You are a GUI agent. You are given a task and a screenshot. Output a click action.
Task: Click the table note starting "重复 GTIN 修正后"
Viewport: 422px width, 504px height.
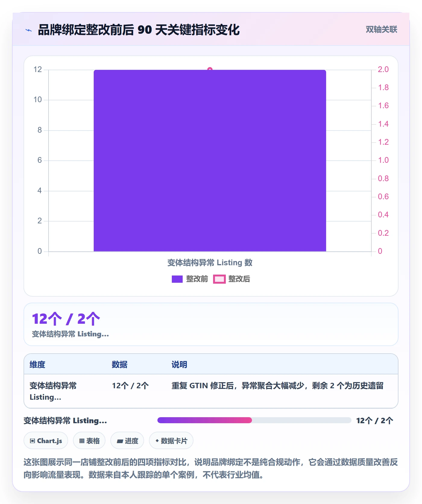[278, 386]
